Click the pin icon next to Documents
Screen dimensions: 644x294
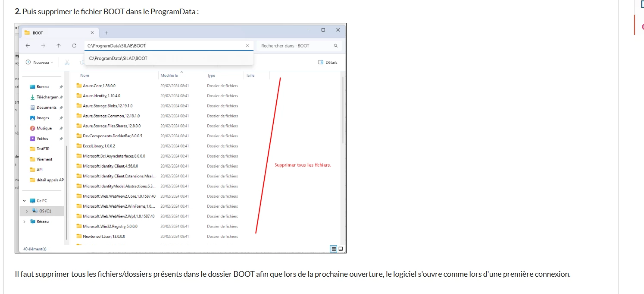(x=61, y=107)
